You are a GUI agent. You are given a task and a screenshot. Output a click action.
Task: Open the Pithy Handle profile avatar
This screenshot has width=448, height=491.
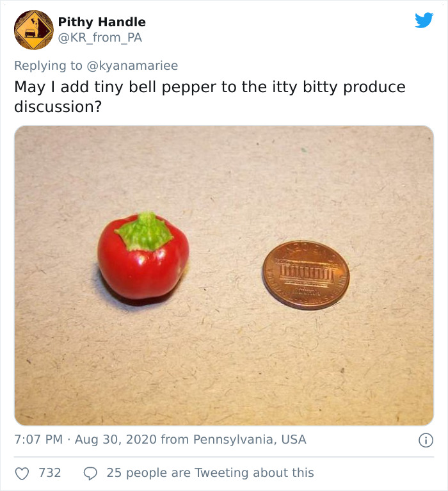point(33,29)
